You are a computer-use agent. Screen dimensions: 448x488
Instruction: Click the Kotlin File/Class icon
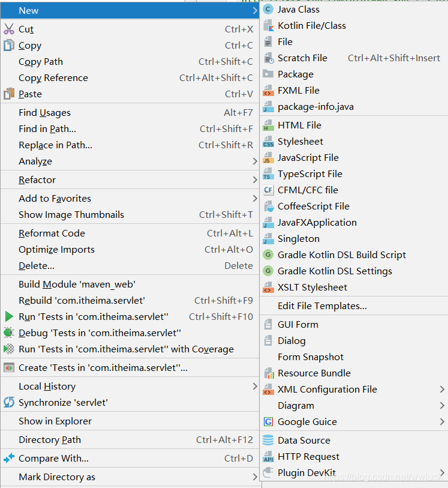[268, 26]
